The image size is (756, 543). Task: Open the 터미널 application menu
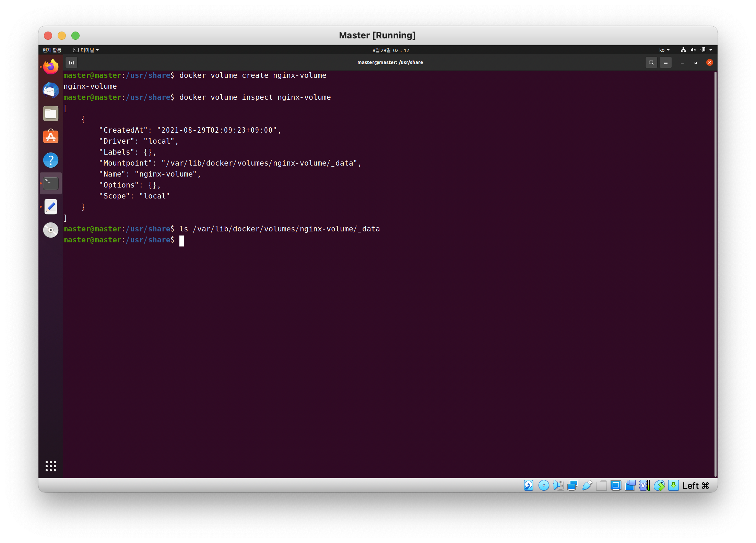(x=86, y=50)
